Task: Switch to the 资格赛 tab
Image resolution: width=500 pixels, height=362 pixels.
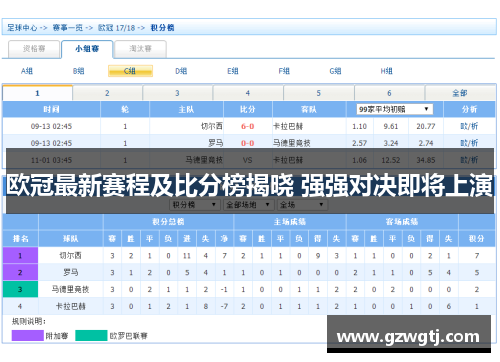Action: pyautogui.click(x=34, y=49)
